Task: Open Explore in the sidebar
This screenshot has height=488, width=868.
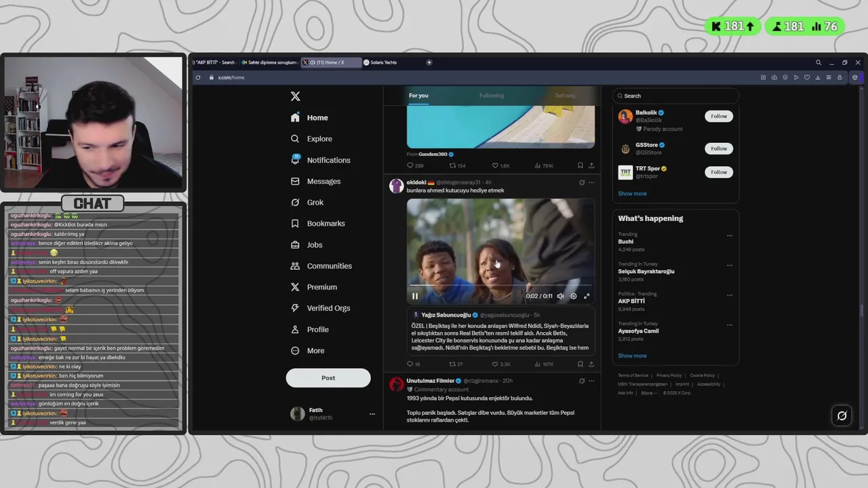Action: (311, 138)
